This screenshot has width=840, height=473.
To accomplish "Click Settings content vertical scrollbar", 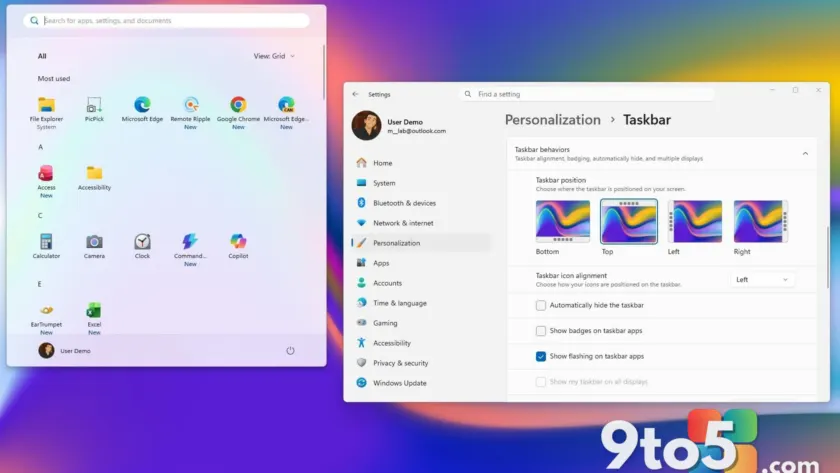I will 827,258.
